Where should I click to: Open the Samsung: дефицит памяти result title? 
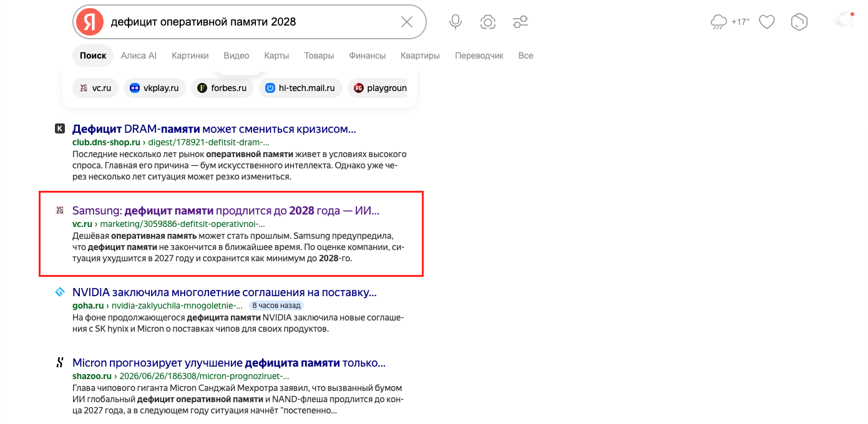(x=226, y=211)
